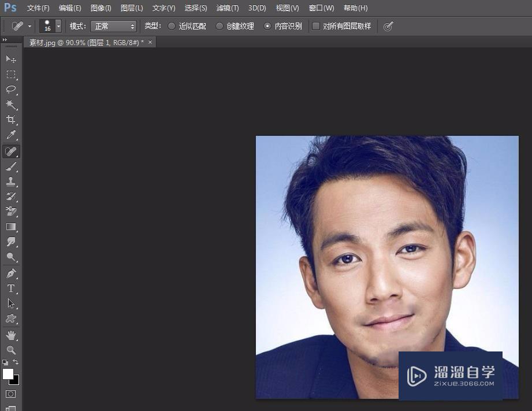The width and height of the screenshot is (532, 411).
Task: Select the Hand tool
Action: pos(11,335)
